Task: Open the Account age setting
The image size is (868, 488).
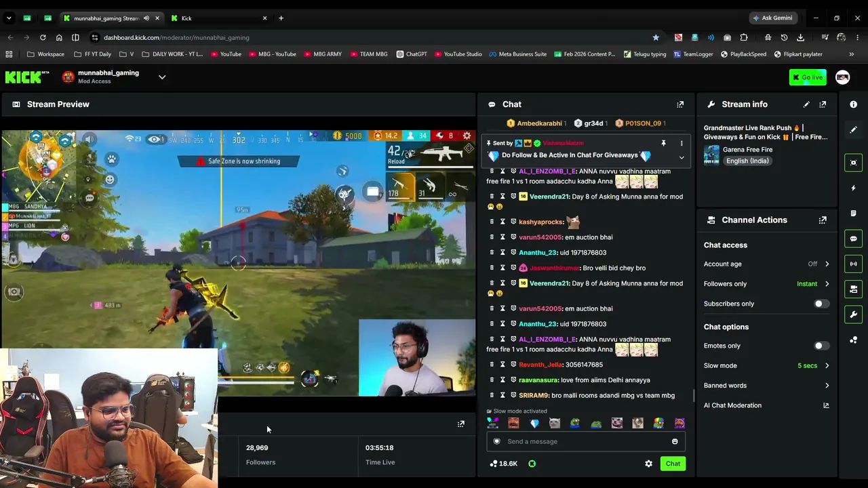Action: pos(766,264)
